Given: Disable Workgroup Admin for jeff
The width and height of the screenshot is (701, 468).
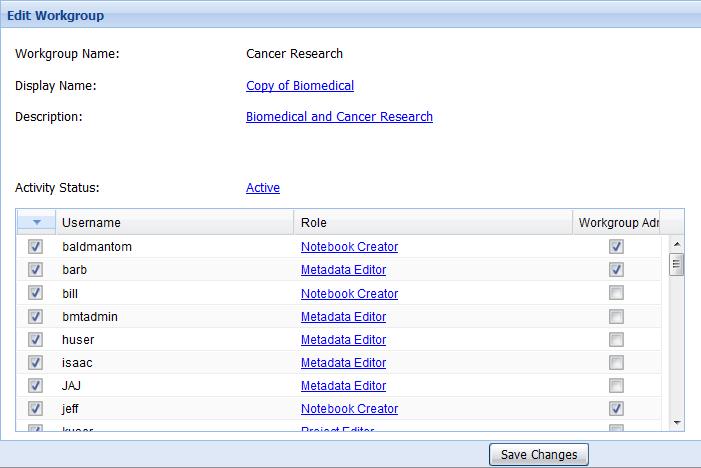Looking at the screenshot, I should click(x=616, y=408).
